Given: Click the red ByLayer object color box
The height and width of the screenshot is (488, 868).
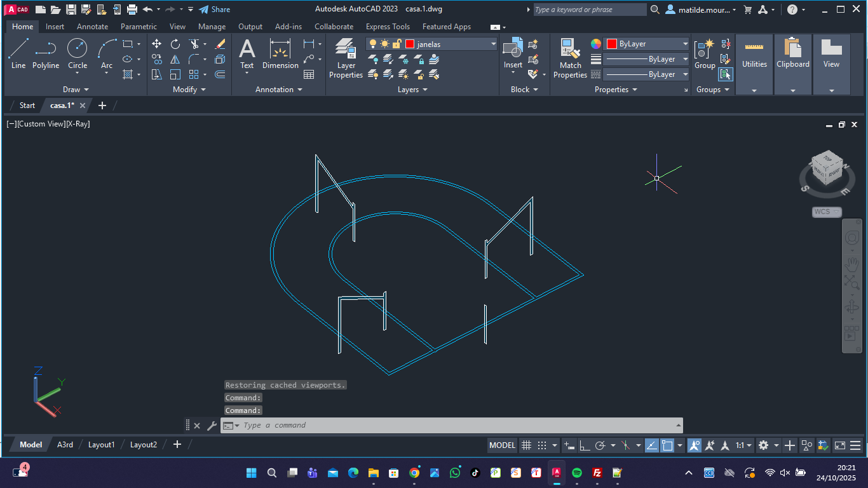Looking at the screenshot, I should [x=612, y=44].
